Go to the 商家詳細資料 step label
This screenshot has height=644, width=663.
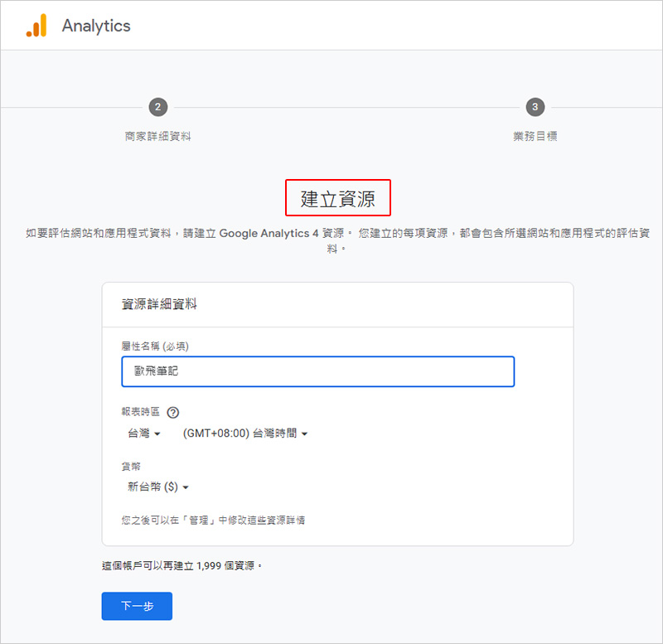pos(157,136)
